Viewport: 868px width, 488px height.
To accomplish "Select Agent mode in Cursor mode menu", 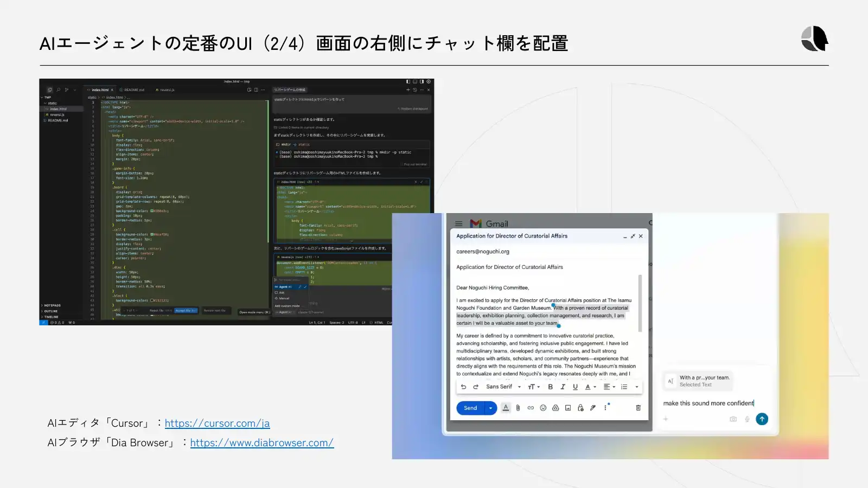I will pos(291,287).
